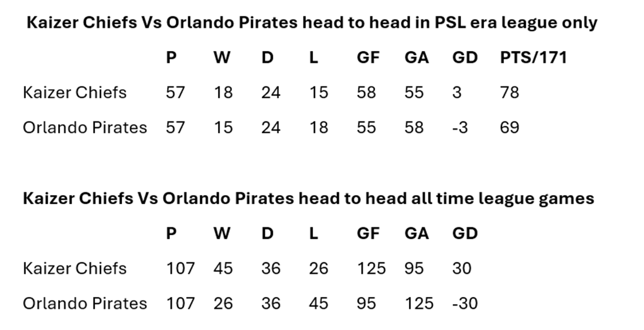Select Orlando Pirates all time goal difference -30
644x330 pixels.
coord(465,303)
